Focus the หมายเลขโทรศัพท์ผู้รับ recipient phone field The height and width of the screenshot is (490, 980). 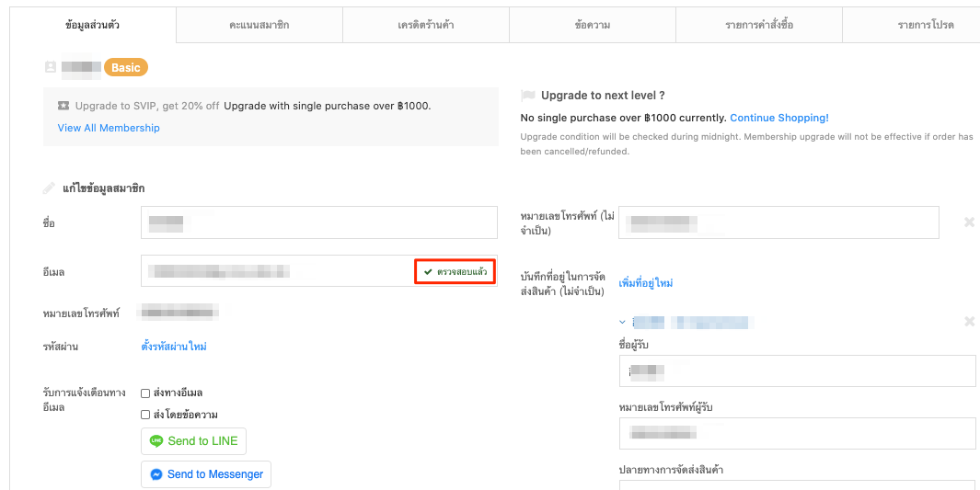click(798, 433)
